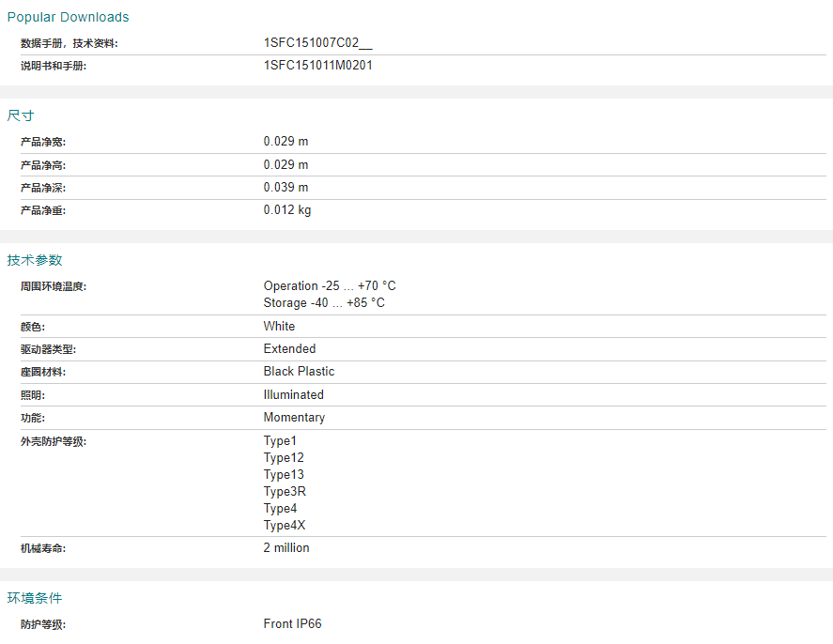Select the 2 million mechanical life value
This screenshot has width=833, height=644.
tap(286, 548)
